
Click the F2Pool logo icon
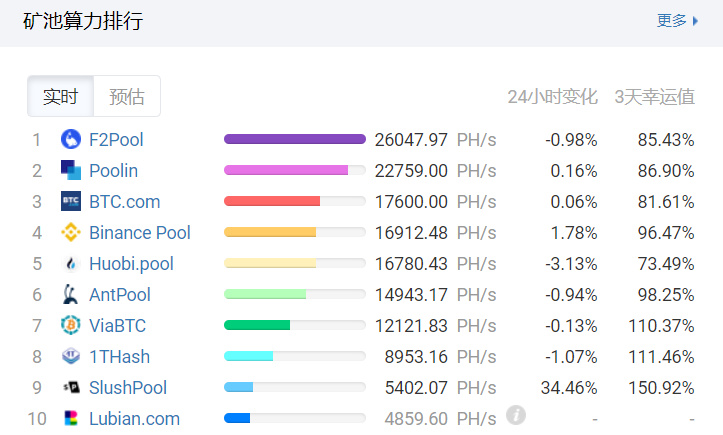[x=71, y=139]
